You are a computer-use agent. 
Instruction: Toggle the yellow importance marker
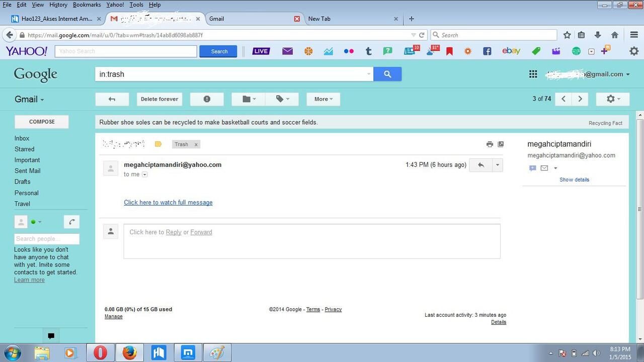point(158,144)
